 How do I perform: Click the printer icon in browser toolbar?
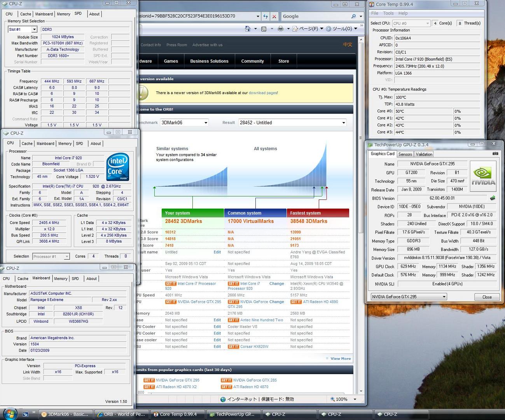(x=280, y=29)
